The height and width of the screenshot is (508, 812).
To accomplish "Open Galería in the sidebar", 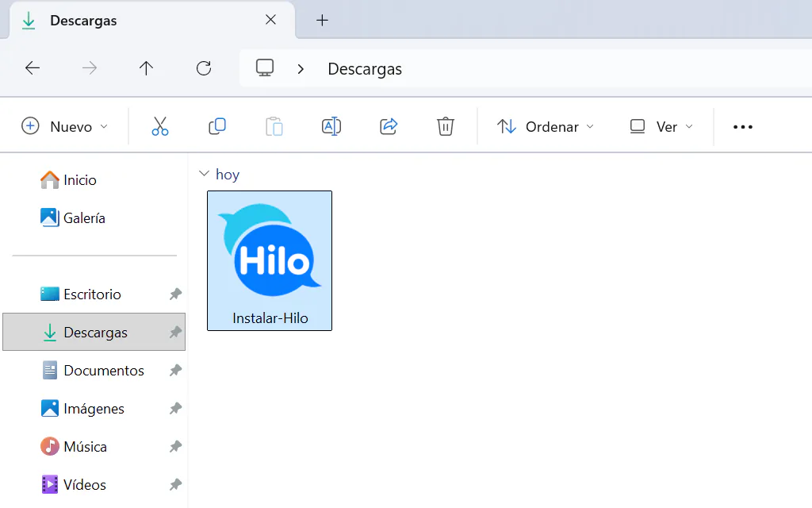I will tap(73, 217).
